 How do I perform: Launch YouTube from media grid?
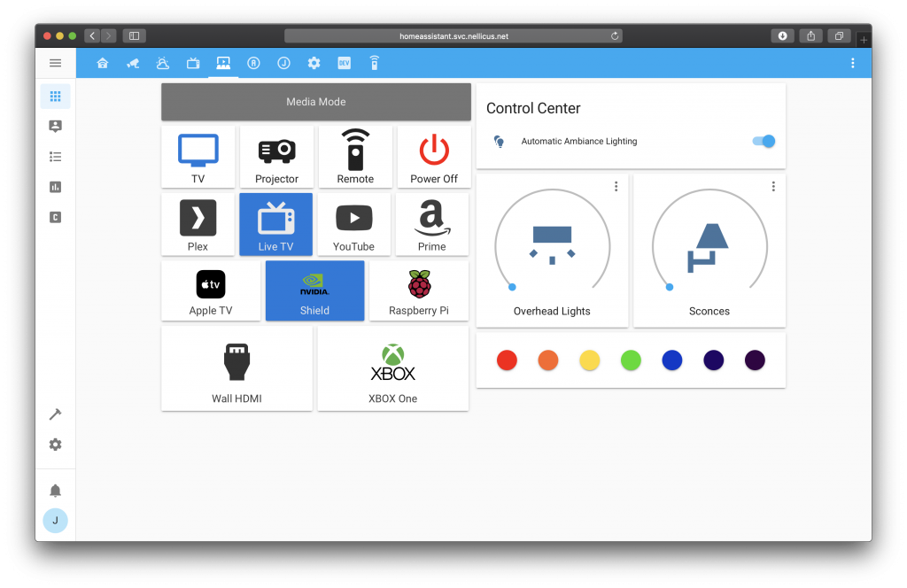click(x=353, y=218)
